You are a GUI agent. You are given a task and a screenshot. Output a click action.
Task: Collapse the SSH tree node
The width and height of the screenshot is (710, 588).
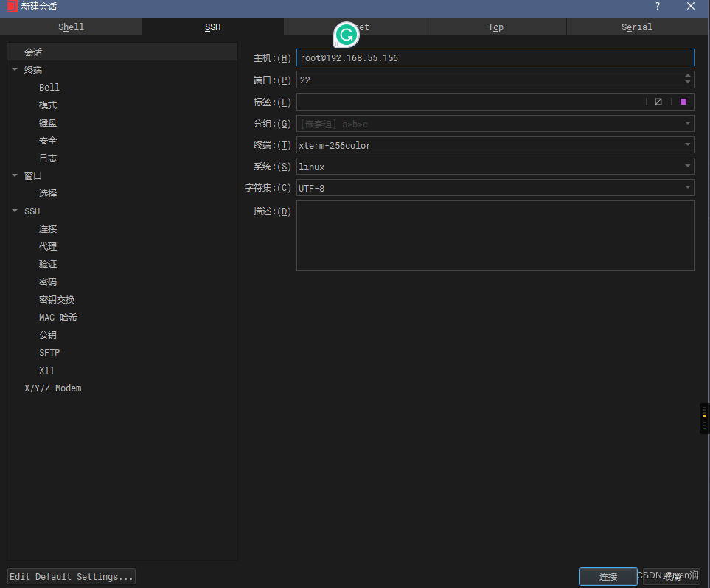[15, 211]
